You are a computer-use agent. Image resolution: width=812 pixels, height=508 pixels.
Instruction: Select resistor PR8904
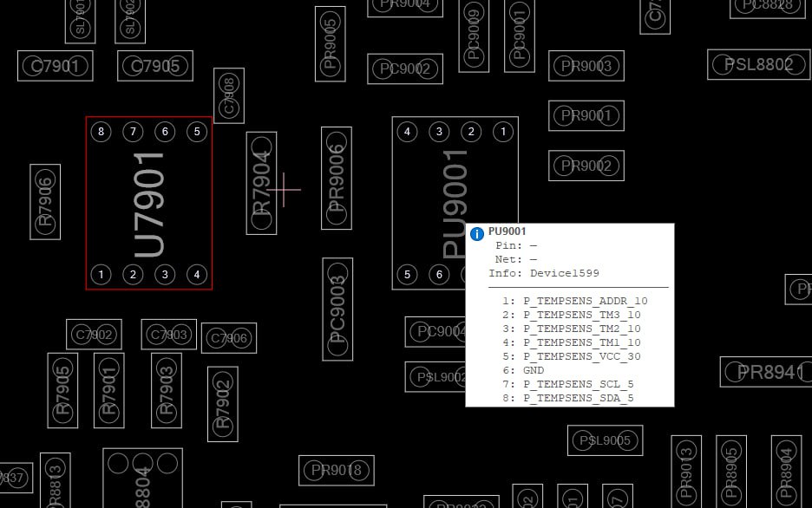point(786,472)
